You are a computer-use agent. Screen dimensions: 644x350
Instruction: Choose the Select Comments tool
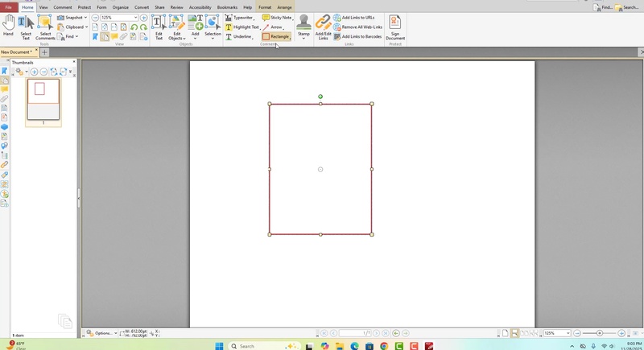coord(45,27)
